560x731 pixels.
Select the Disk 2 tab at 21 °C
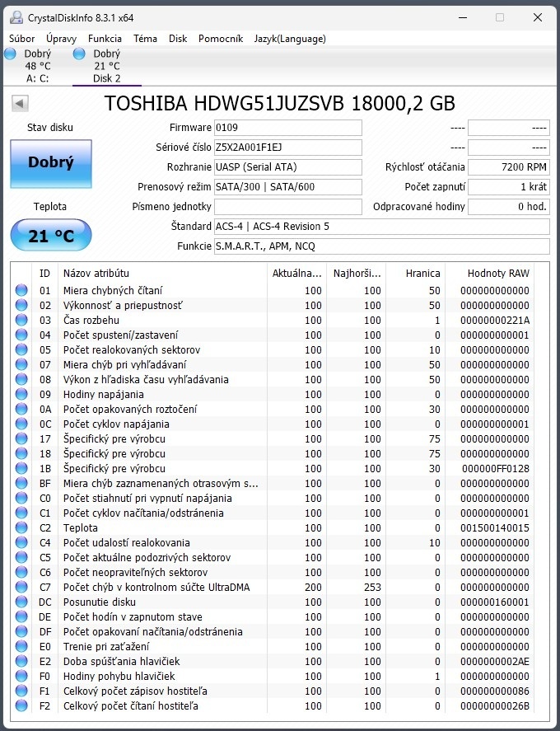pos(107,66)
